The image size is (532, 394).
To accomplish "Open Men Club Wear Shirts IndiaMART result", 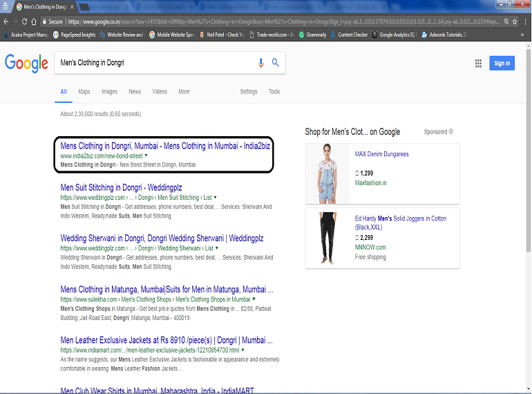I will [x=157, y=391].
